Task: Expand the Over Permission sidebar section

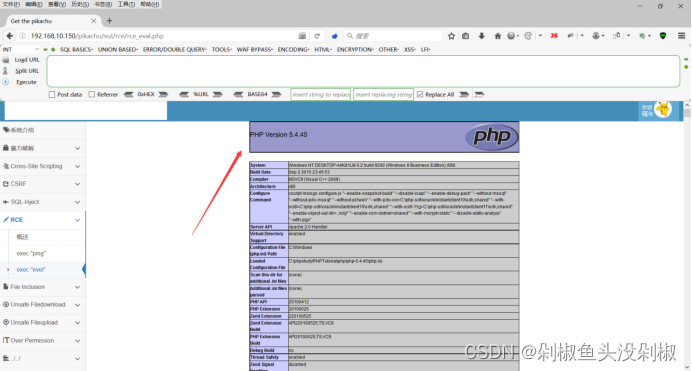Action: coord(42,341)
